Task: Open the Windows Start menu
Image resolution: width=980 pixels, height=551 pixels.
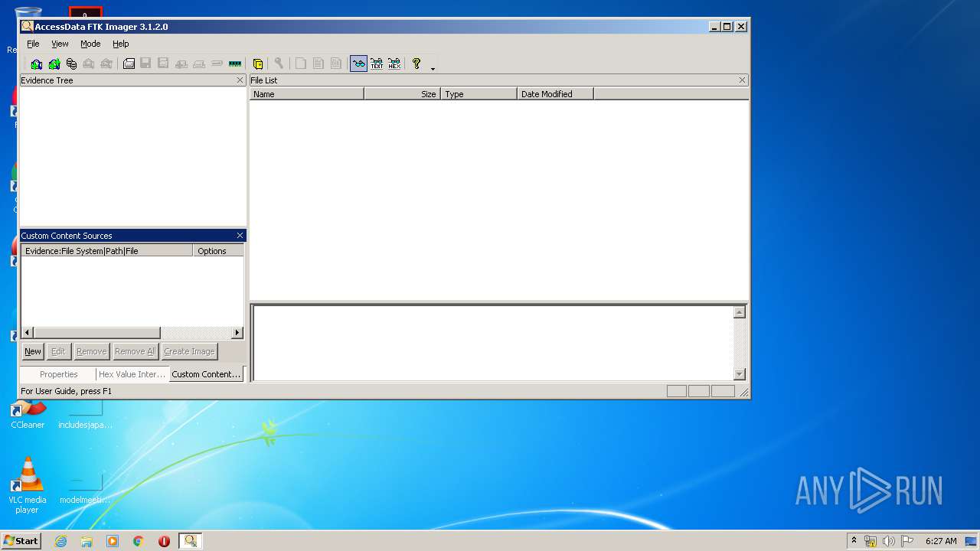Action: [21, 541]
